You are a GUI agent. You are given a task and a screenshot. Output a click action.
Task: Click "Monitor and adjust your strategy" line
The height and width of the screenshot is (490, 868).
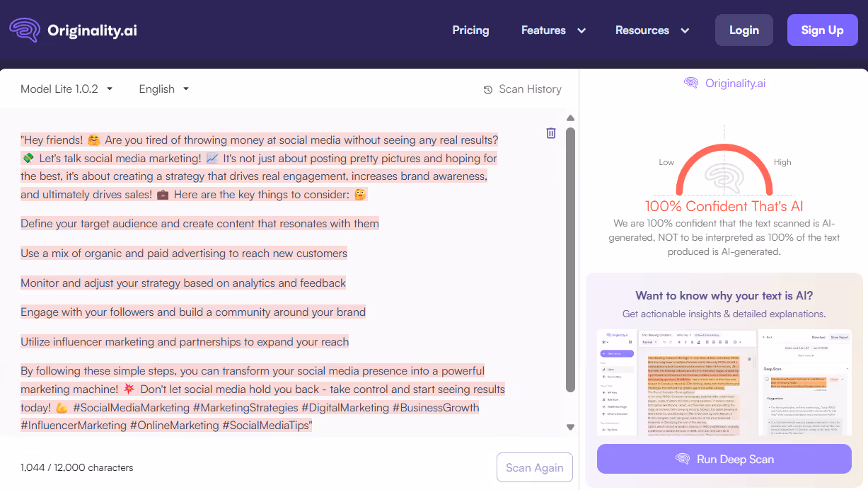pyautogui.click(x=183, y=283)
